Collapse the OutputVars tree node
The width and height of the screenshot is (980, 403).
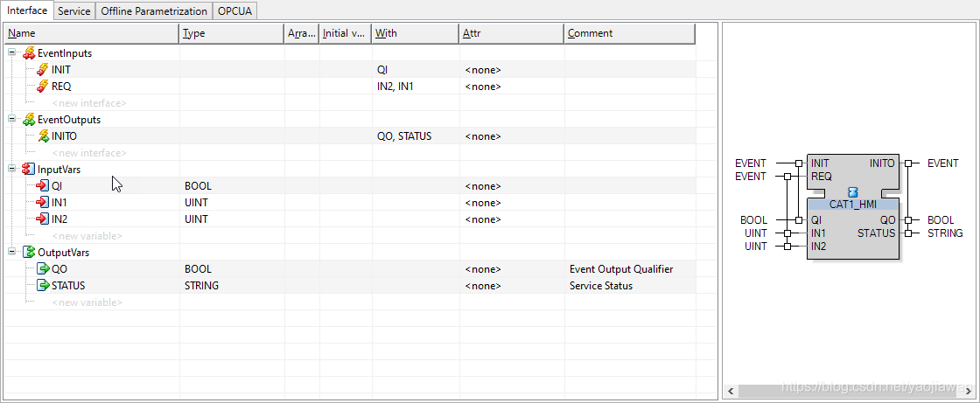[x=12, y=253]
